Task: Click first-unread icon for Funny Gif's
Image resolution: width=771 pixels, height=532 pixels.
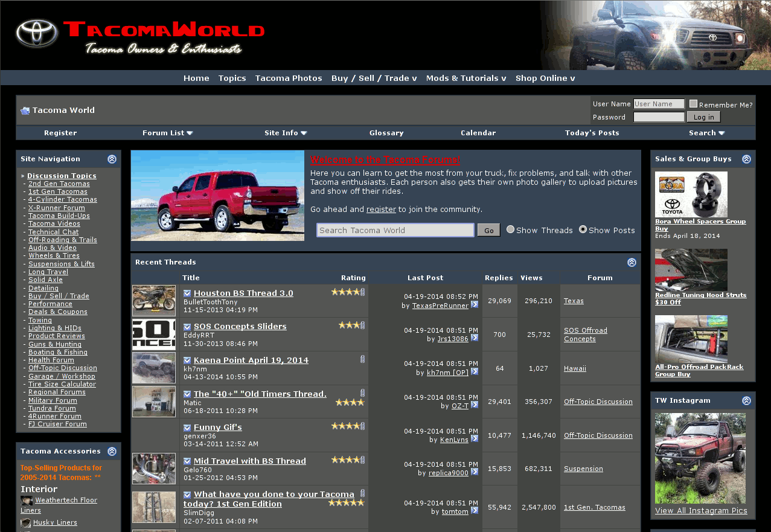Action: (x=187, y=428)
